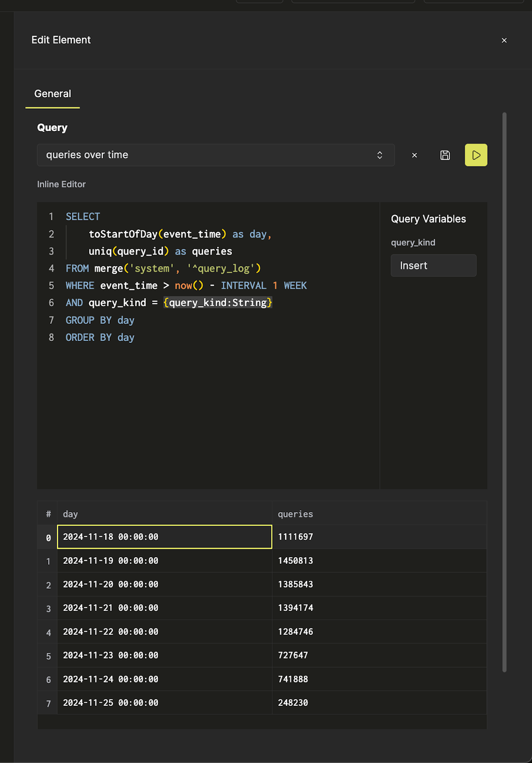This screenshot has width=532, height=763.
Task: Click the up-down chevrons on the query selector
Action: tap(381, 155)
